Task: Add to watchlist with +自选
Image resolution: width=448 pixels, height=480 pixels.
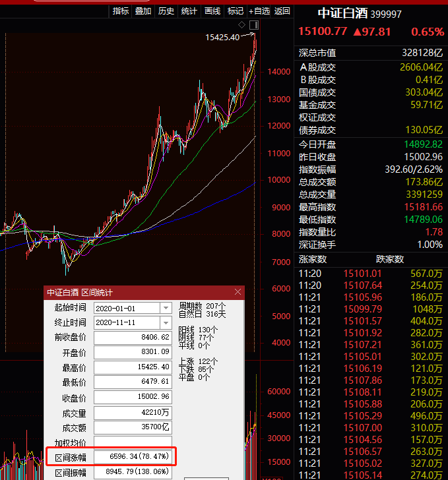Action: (x=259, y=11)
